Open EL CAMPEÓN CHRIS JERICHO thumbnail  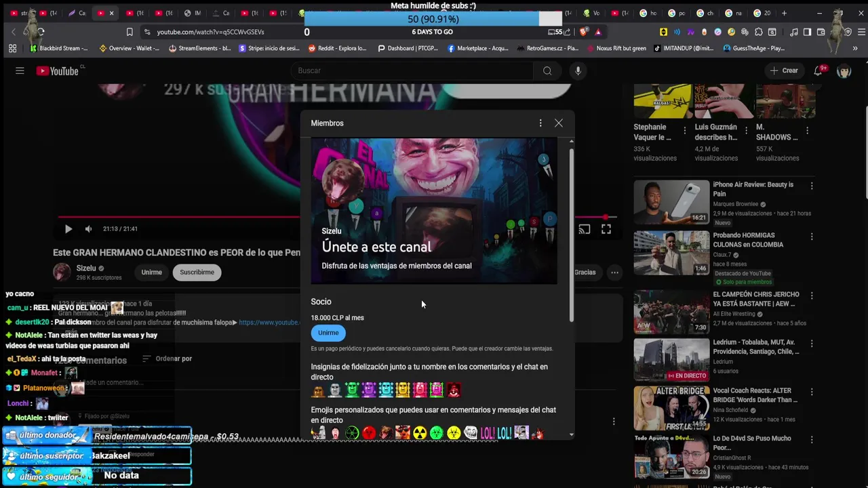[x=671, y=312]
